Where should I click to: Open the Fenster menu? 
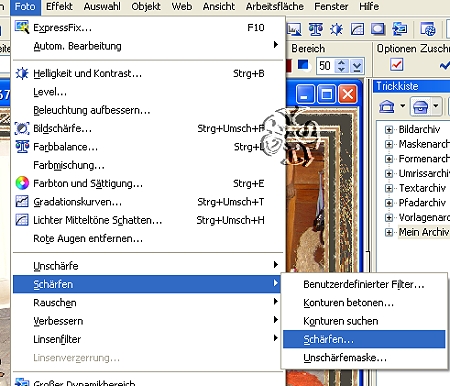(x=331, y=7)
